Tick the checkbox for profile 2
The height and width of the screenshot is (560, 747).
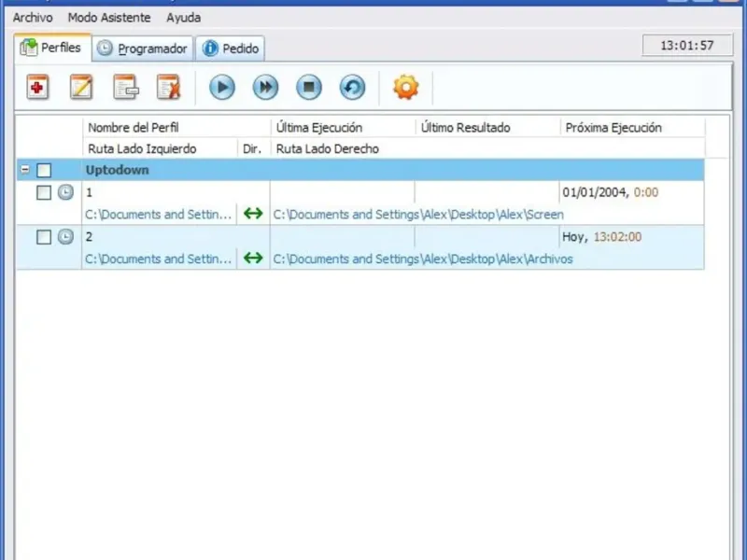[x=44, y=237]
